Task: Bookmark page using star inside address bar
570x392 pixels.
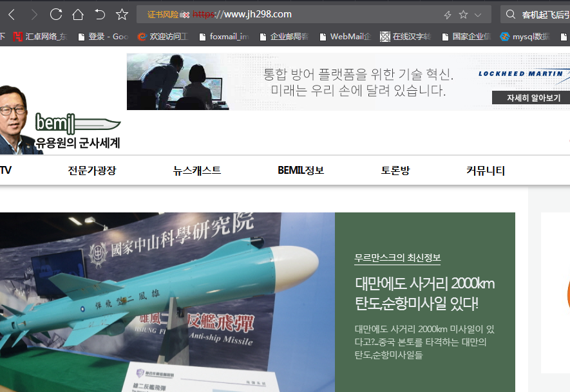Action: [x=463, y=14]
